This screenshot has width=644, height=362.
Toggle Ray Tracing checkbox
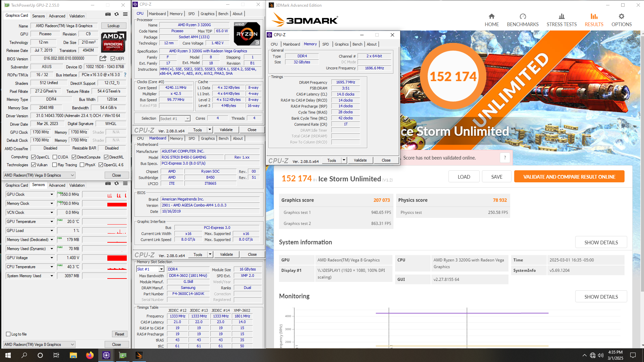tap(54, 165)
